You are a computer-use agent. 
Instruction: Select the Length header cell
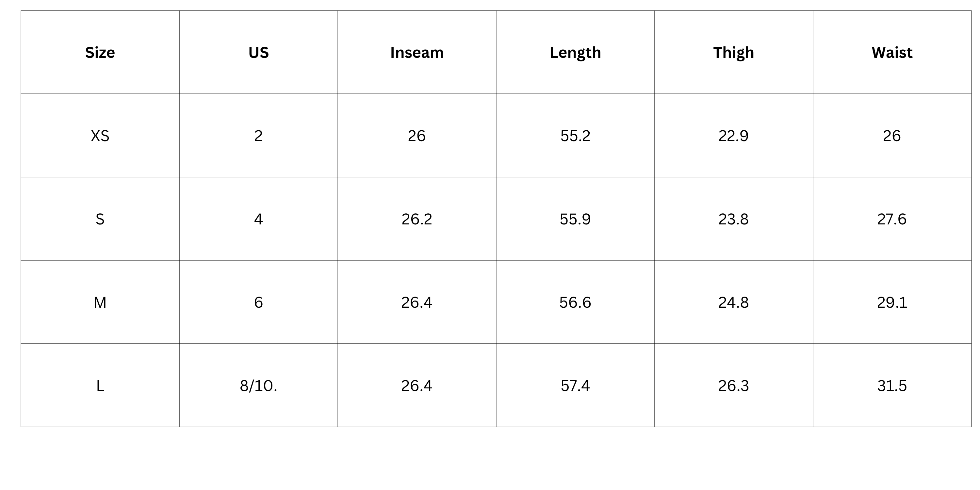(x=575, y=53)
